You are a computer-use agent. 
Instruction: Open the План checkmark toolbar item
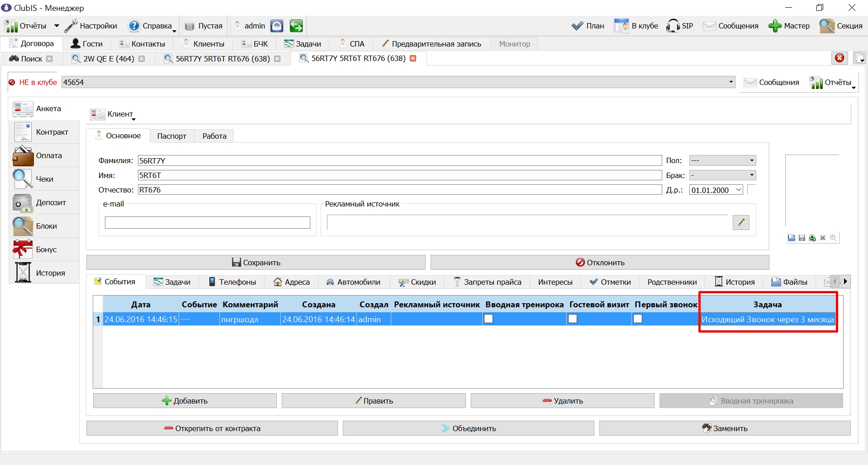point(588,26)
